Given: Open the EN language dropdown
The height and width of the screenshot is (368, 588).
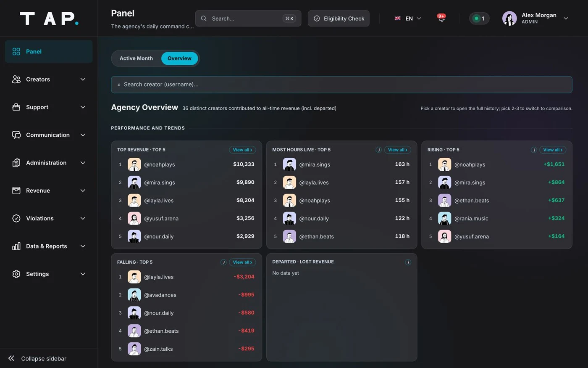Looking at the screenshot, I should coord(408,19).
